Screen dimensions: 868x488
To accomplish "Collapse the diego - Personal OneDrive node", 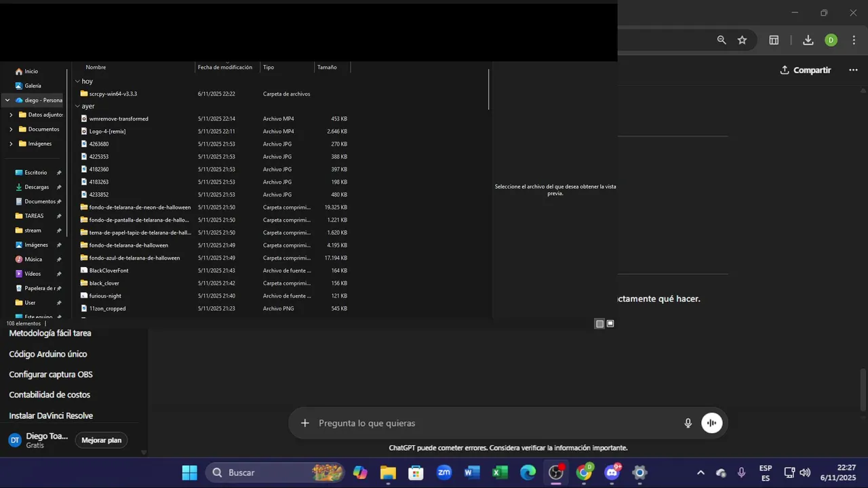I will click(x=7, y=100).
